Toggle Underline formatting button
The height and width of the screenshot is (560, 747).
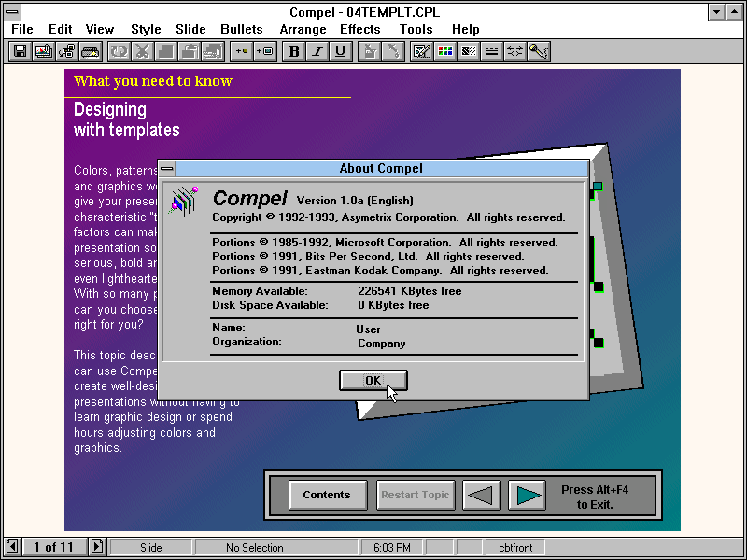point(341,51)
